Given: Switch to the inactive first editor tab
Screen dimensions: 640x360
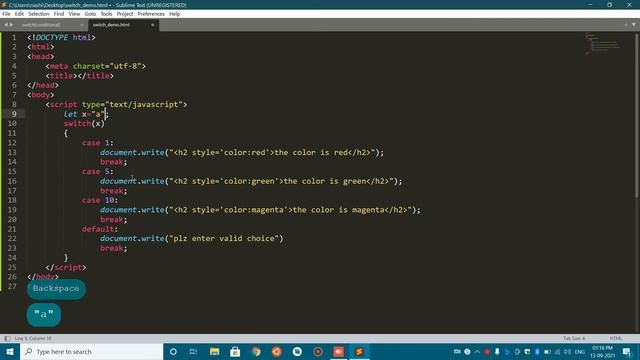Looking at the screenshot, I should click(41, 25).
